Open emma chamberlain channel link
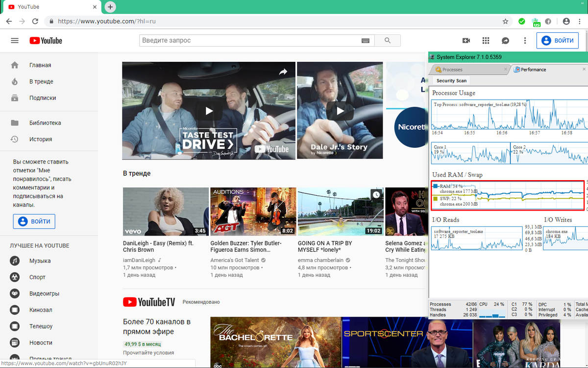 (321, 260)
